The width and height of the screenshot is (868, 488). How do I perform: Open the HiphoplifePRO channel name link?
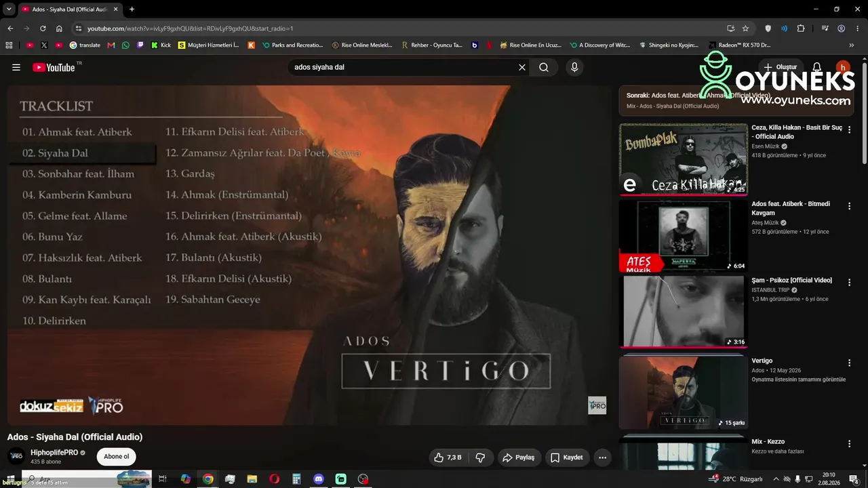coord(54,453)
